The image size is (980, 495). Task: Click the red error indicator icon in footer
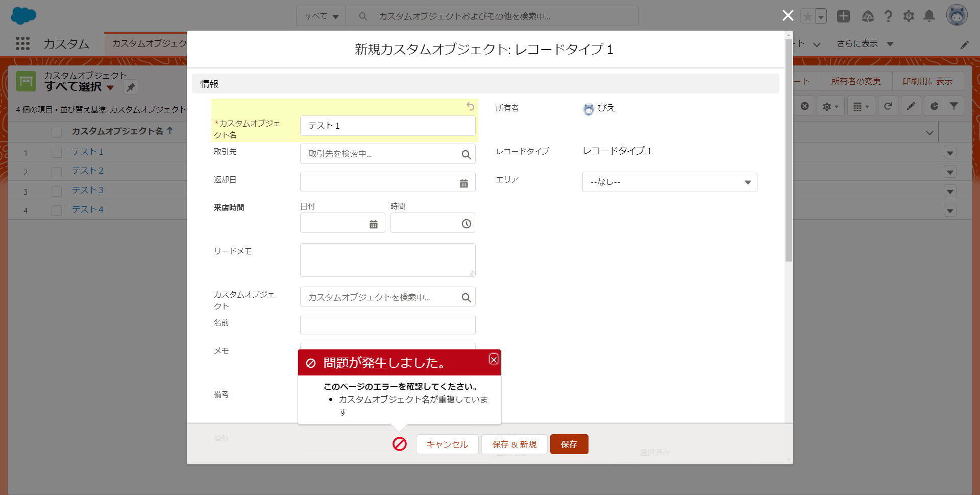pyautogui.click(x=400, y=444)
